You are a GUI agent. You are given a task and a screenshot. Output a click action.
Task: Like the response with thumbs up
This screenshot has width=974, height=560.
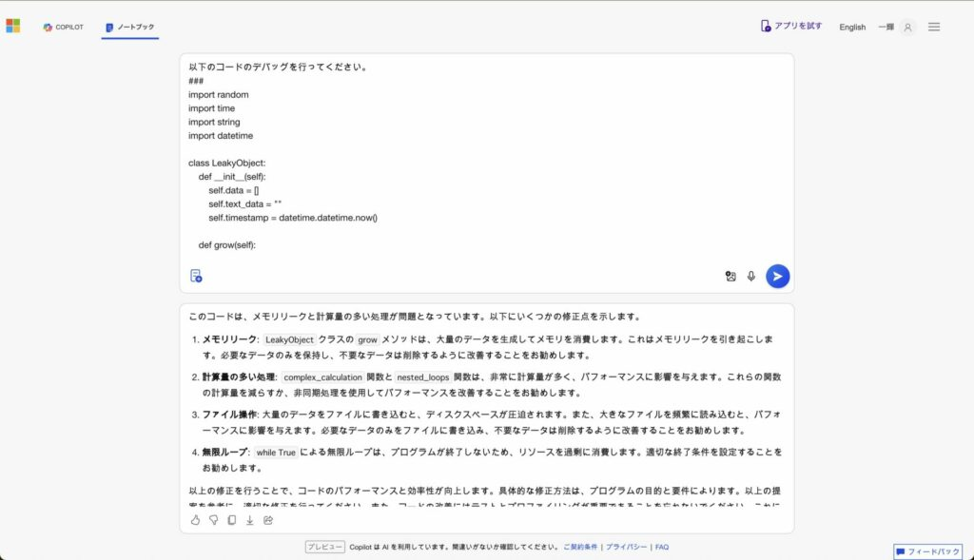(x=195, y=520)
